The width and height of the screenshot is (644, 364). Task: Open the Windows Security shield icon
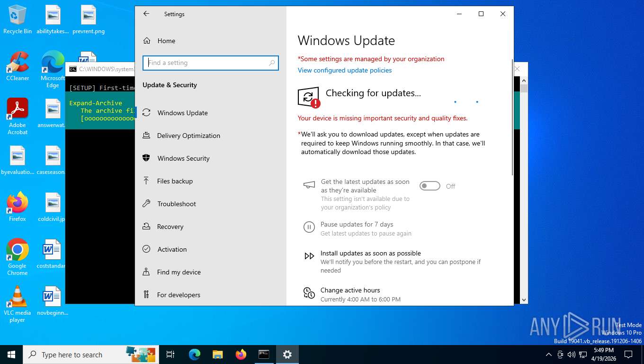[x=146, y=158]
